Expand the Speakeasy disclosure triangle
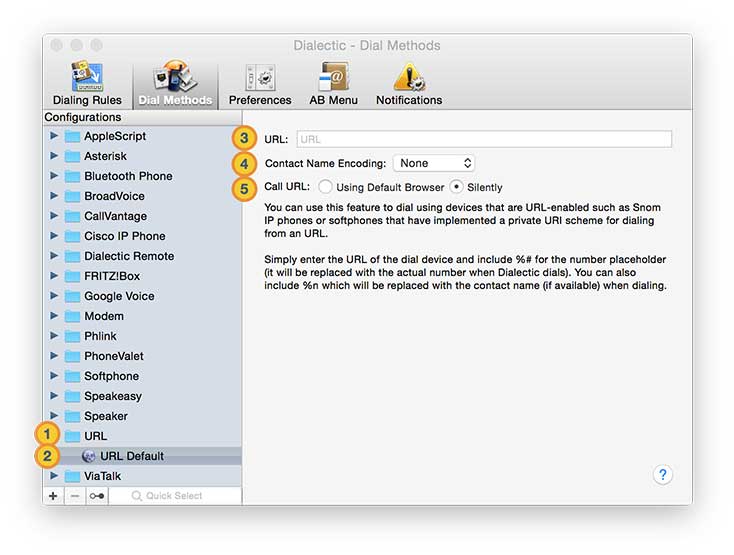 point(54,396)
